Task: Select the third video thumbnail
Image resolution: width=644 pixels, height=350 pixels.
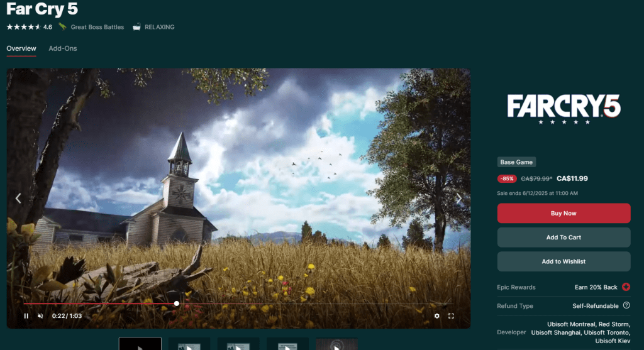Action: click(x=238, y=344)
